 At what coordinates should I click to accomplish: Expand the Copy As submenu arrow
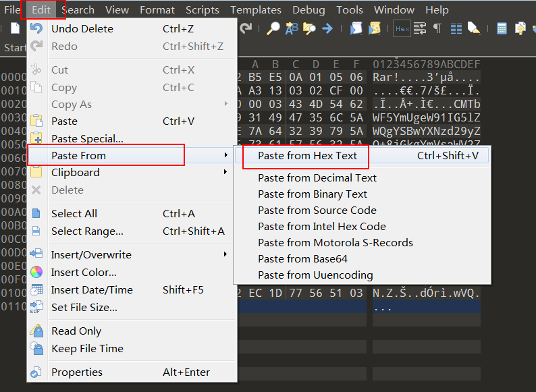(225, 104)
